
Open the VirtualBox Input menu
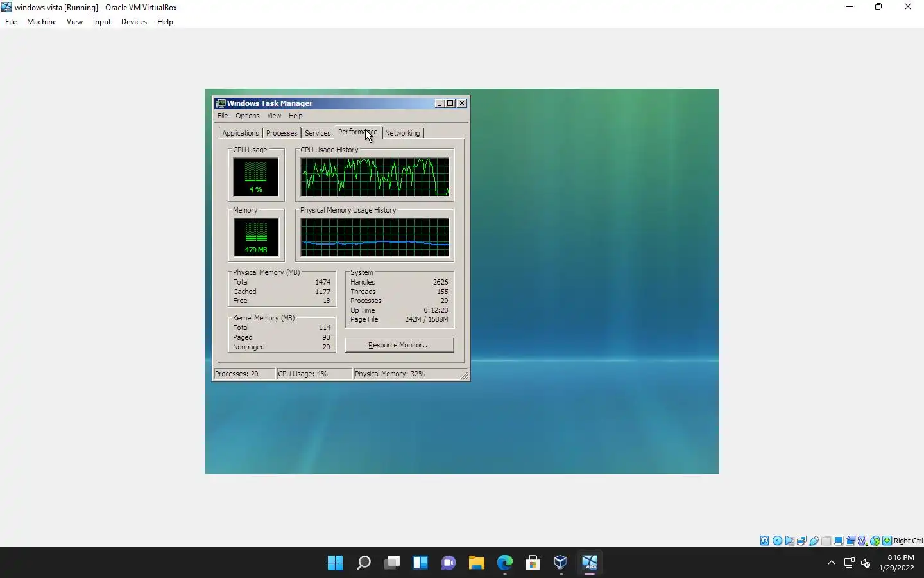coord(101,21)
